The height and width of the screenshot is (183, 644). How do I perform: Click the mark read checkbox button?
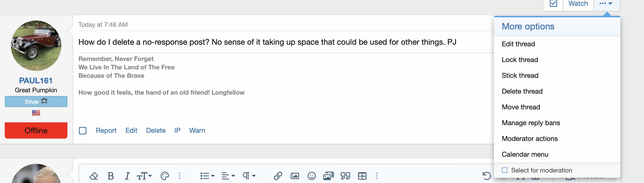click(x=553, y=4)
